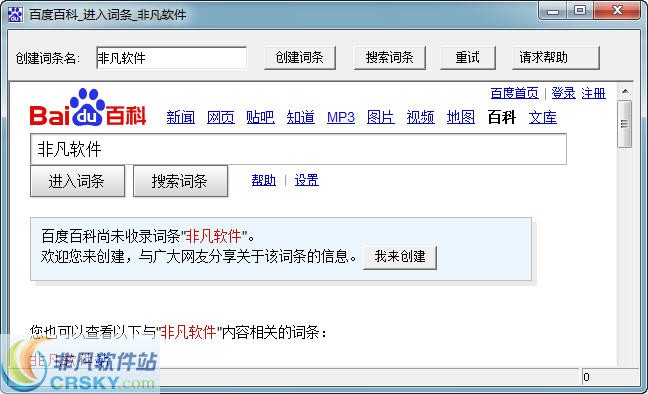Maximize the window
The width and height of the screenshot is (648, 394).
[x=580, y=10]
